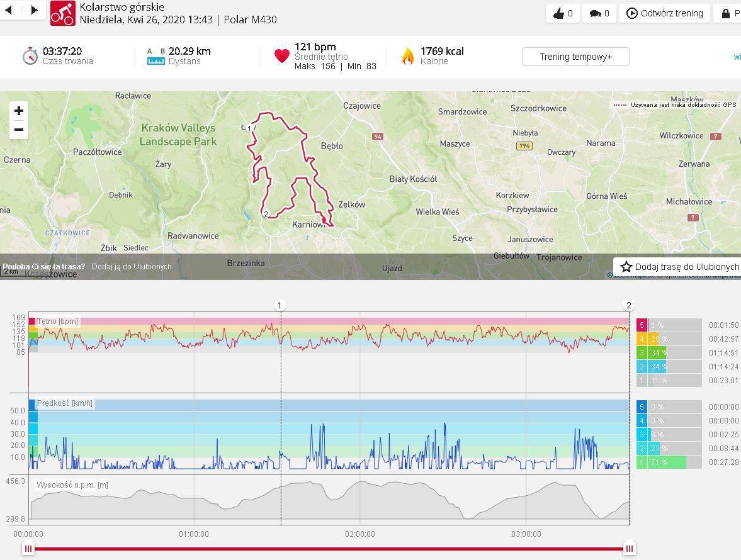This screenshot has height=560, width=741.
Task: Click left handle of time range slider
Action: tap(28, 549)
